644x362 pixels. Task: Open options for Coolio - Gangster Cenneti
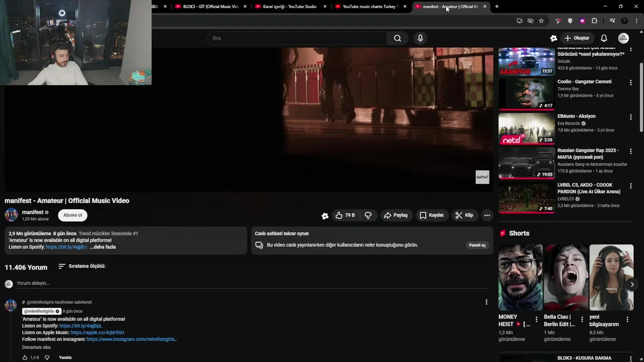(x=630, y=82)
